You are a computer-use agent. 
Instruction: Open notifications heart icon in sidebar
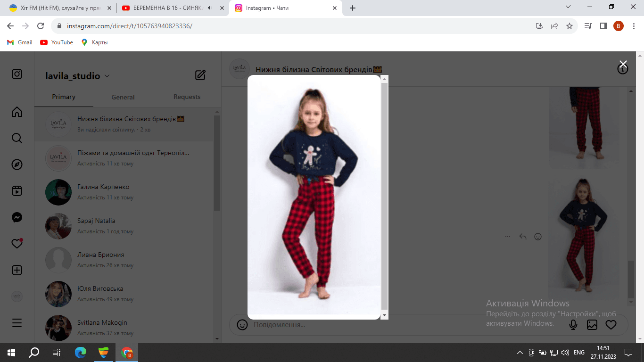(17, 244)
